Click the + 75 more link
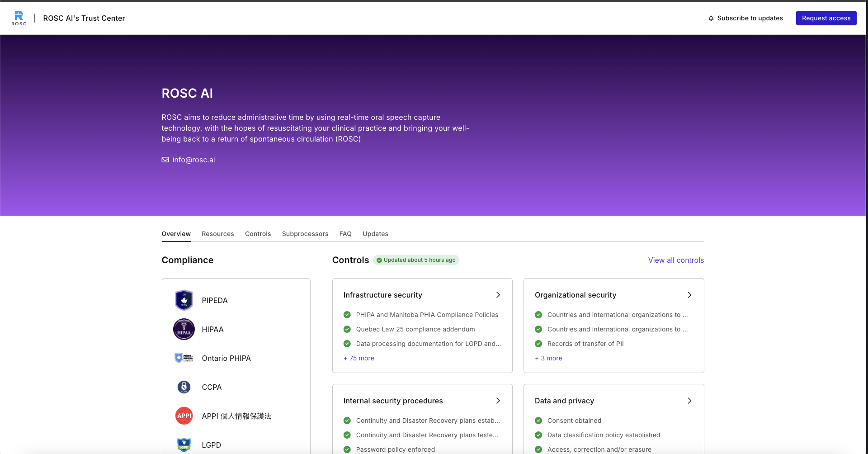The width and height of the screenshot is (868, 454). point(359,358)
